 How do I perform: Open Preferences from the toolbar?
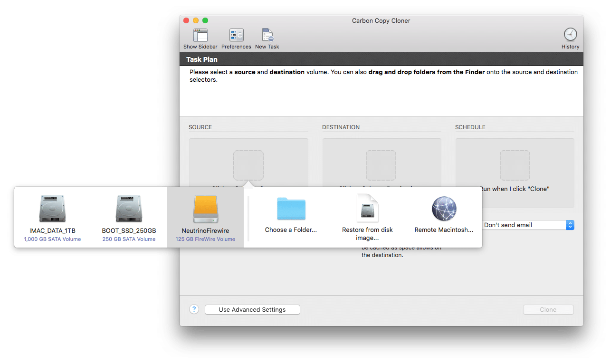pos(236,36)
